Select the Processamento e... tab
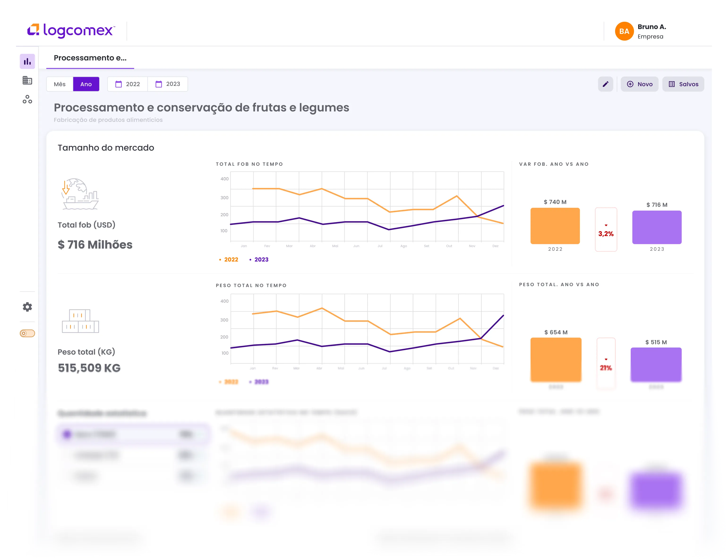Image resolution: width=728 pixels, height=560 pixels. [90, 58]
